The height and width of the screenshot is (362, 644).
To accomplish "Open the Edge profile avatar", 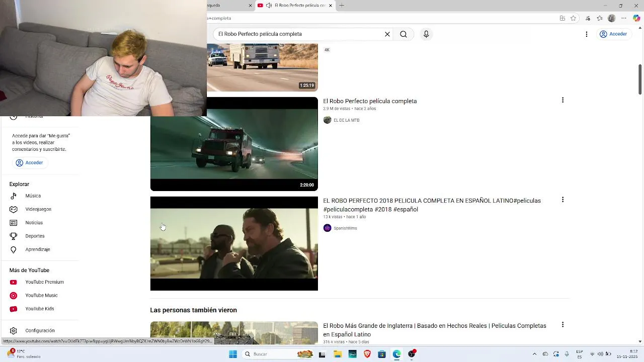I will point(611,18).
